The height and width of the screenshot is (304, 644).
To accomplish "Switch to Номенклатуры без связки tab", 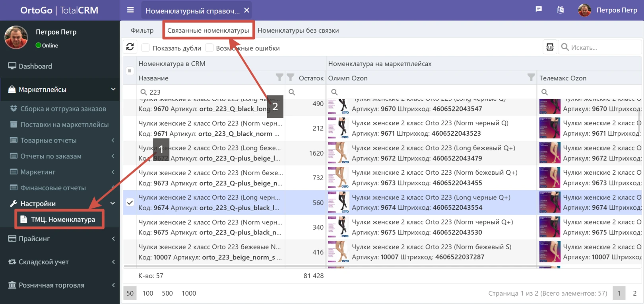I will click(298, 30).
